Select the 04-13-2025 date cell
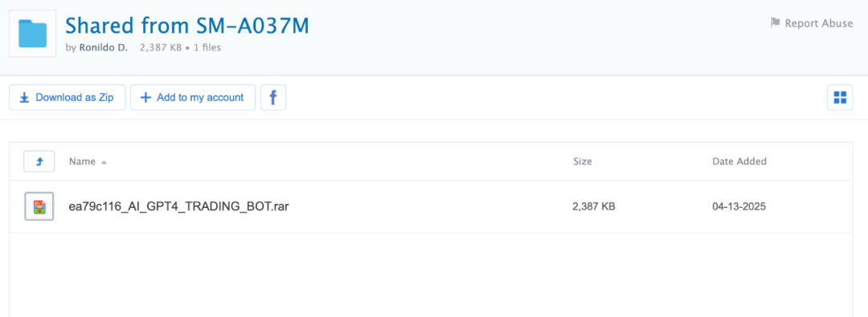 click(739, 207)
